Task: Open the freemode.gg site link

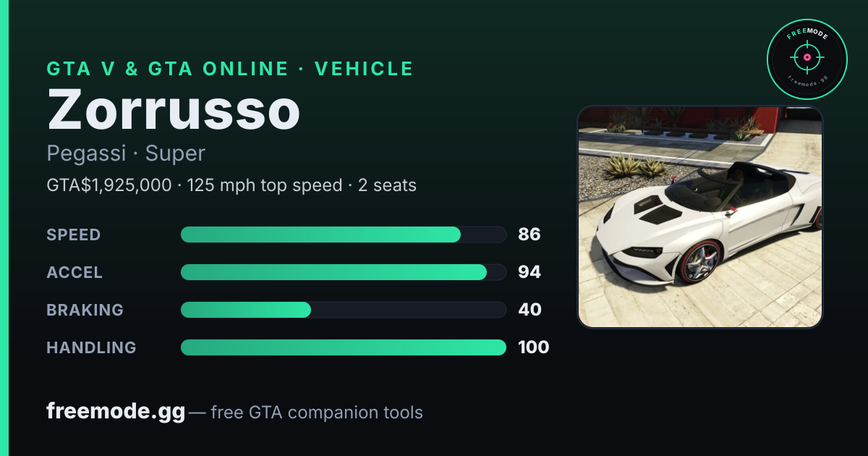Action: [116, 412]
